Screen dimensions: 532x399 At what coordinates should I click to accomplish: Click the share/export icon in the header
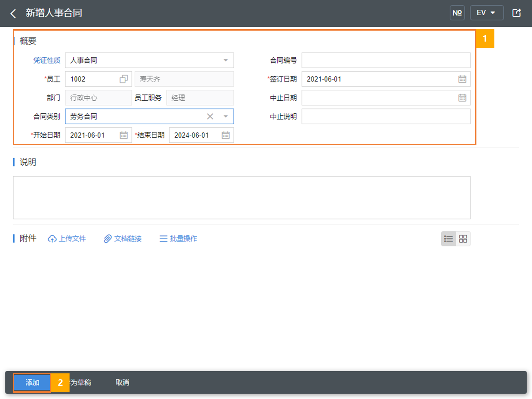[516, 13]
